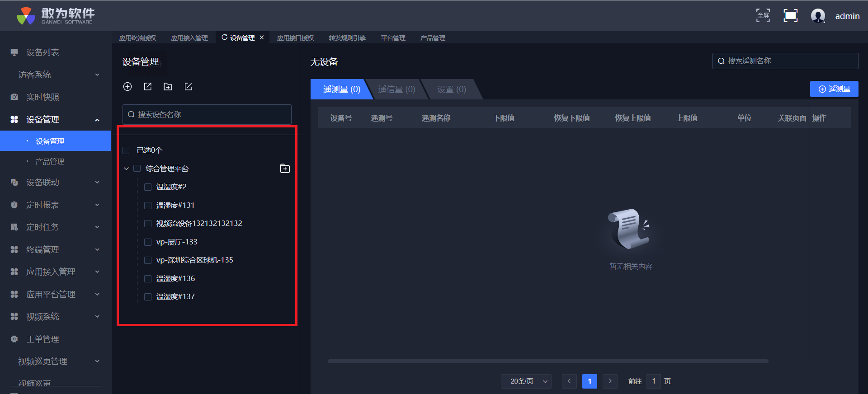868x394 pixels.
Task: Switch to the 转发规则引擎 tab
Action: click(x=347, y=38)
